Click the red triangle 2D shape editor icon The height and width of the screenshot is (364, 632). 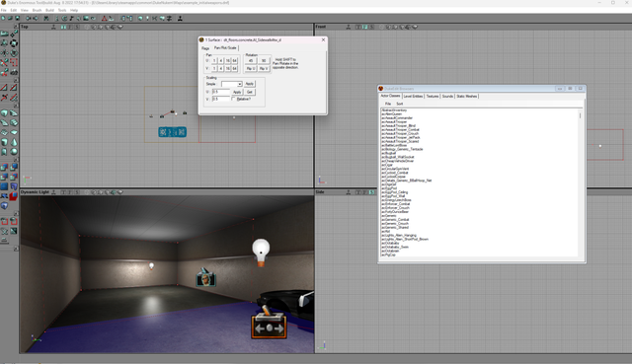104,18
